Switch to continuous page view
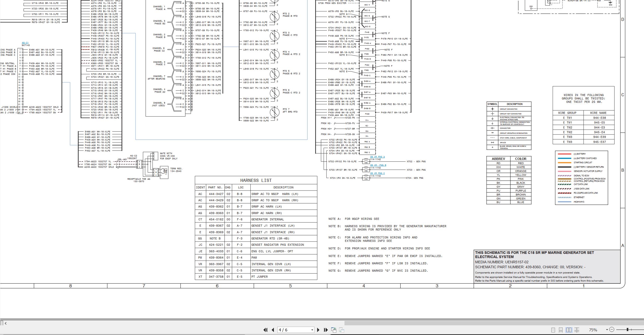This screenshot has width=644, height=335. point(561,330)
